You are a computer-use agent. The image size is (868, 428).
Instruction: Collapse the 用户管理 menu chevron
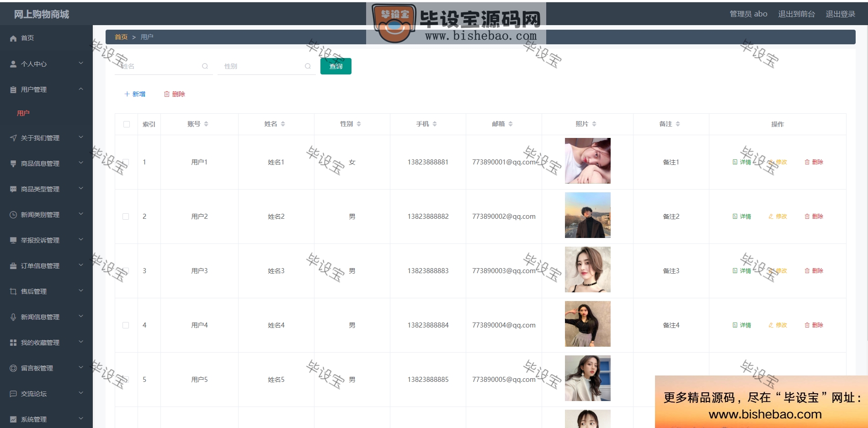pos(81,89)
